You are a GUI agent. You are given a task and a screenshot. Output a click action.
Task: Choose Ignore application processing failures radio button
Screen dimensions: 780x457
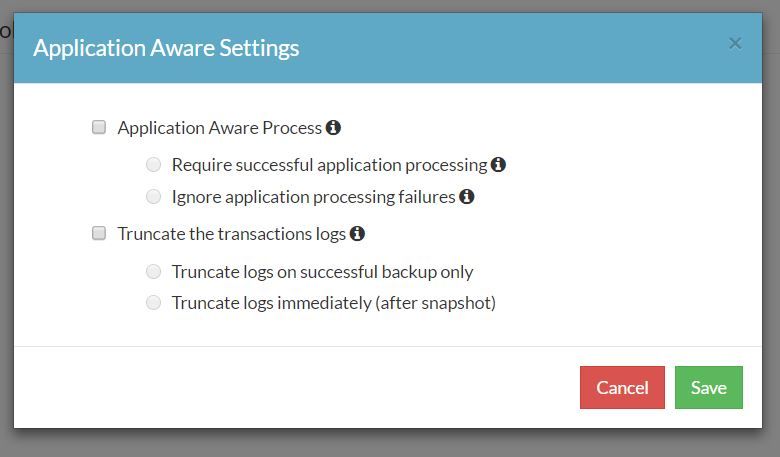153,197
